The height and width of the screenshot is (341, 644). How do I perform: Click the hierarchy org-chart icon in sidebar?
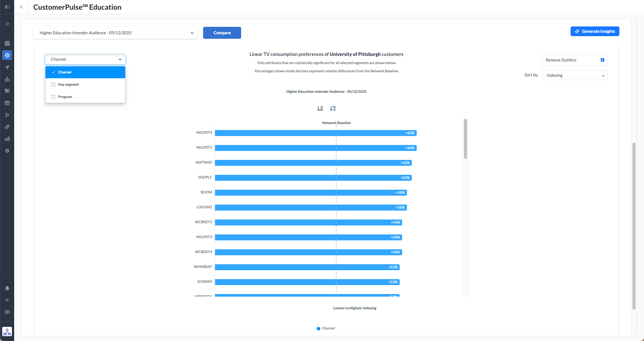click(7, 79)
